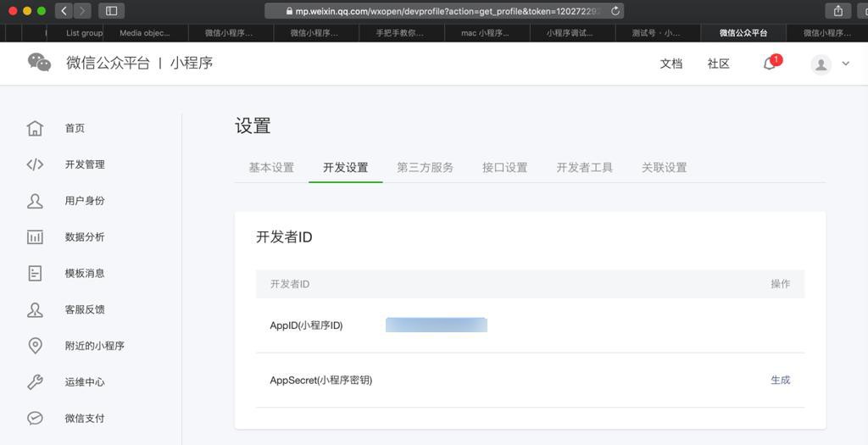Open the 社区 link in header
This screenshot has height=445, width=868.
(x=719, y=64)
